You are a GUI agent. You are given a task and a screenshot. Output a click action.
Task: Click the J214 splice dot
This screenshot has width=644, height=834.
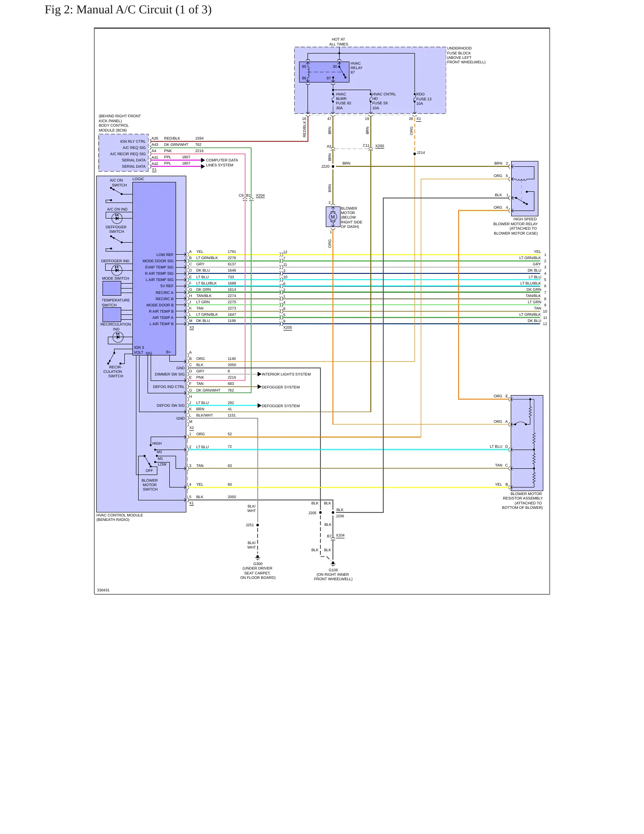[x=414, y=153]
